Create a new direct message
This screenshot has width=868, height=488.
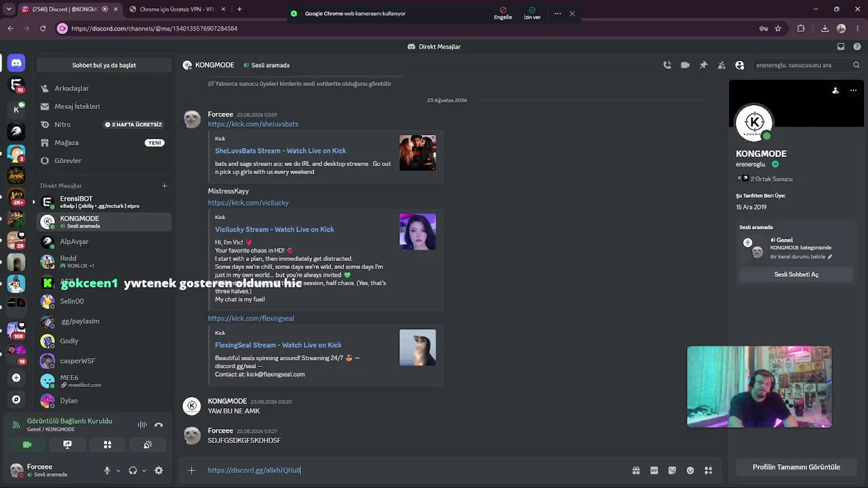164,186
